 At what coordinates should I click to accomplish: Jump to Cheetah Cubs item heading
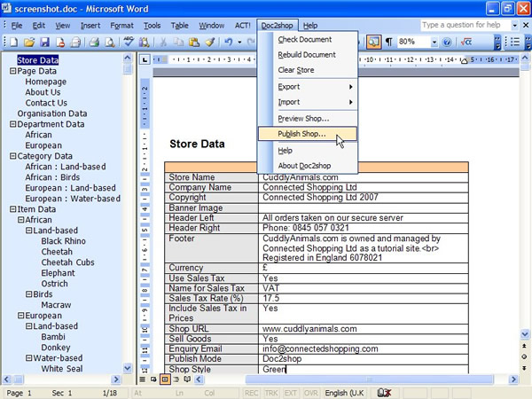point(68,262)
